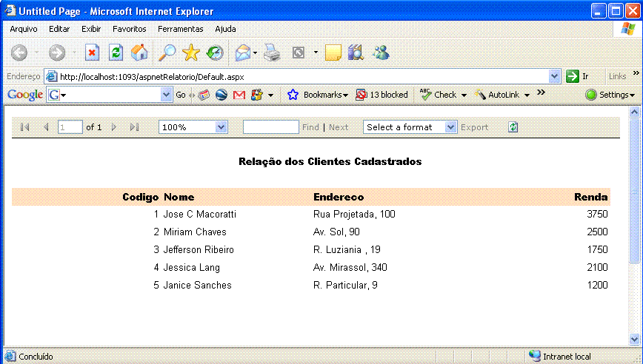643x364 pixels.
Task: Click the report find text field
Action: coord(270,127)
